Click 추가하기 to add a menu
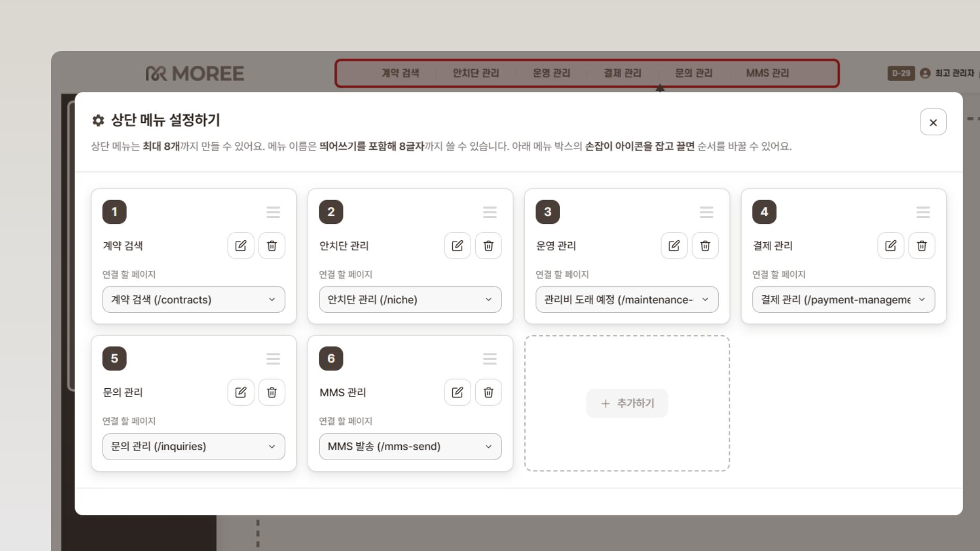Image resolution: width=980 pixels, height=551 pixels. (x=627, y=403)
